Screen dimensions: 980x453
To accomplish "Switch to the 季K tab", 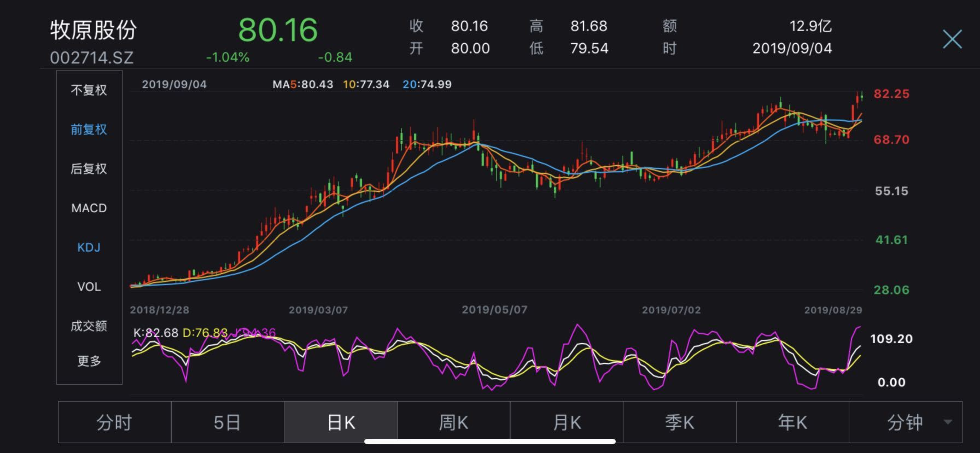I will (679, 423).
